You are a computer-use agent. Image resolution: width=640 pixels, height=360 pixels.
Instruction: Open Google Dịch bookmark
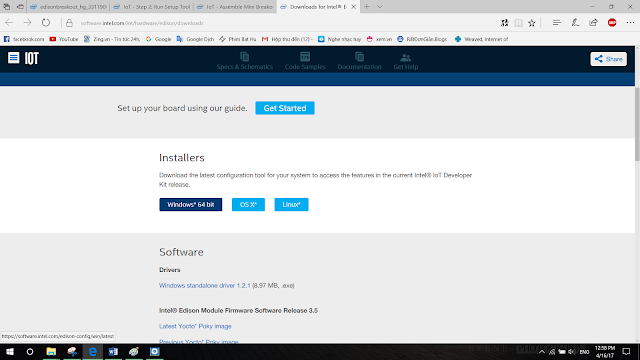(x=195, y=39)
